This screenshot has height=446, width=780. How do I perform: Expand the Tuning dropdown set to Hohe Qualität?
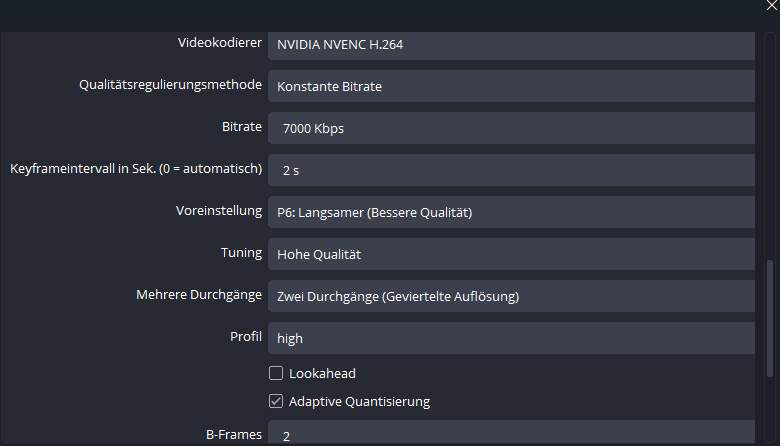pos(510,254)
